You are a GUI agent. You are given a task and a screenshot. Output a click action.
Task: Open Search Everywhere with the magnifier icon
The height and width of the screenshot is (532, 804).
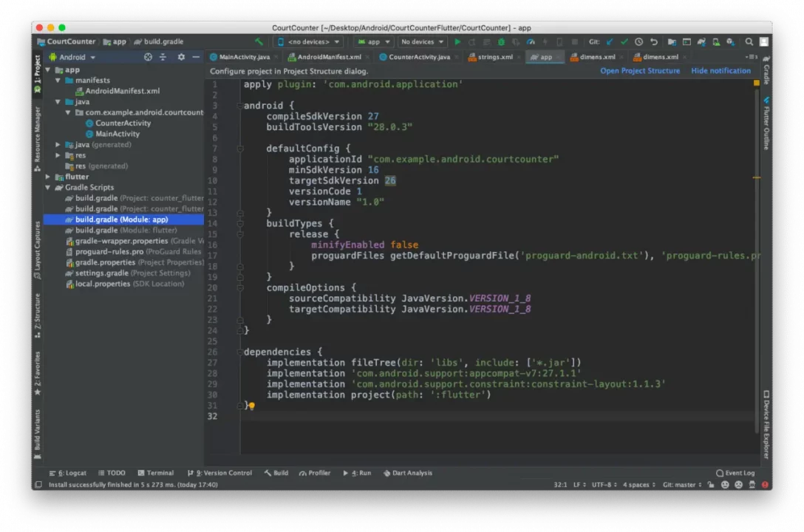tap(748, 42)
